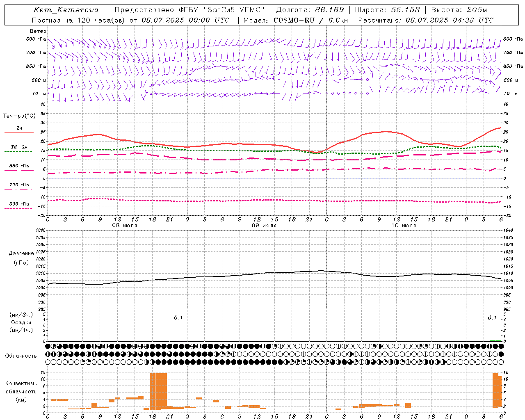Image resolution: width=525 pixels, height=420 pixels.
Task: Select the text Предоставлено ФГБУ "ЗапСиб УГМС"
Action: 189,10
